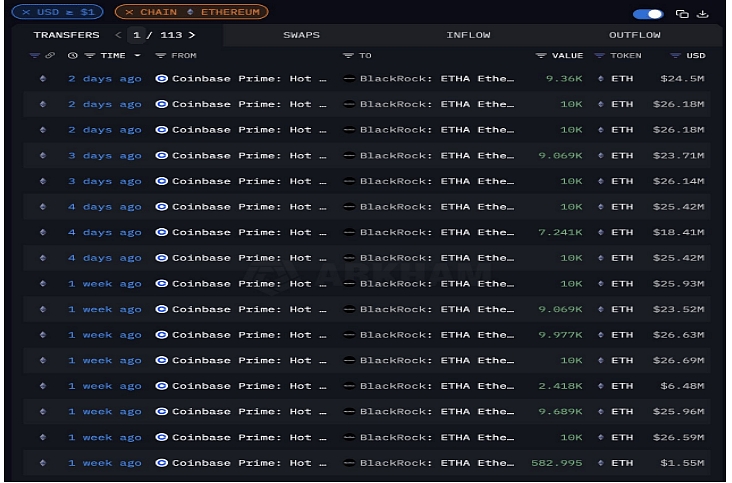Click the copy icon beside the toggle

[682, 14]
